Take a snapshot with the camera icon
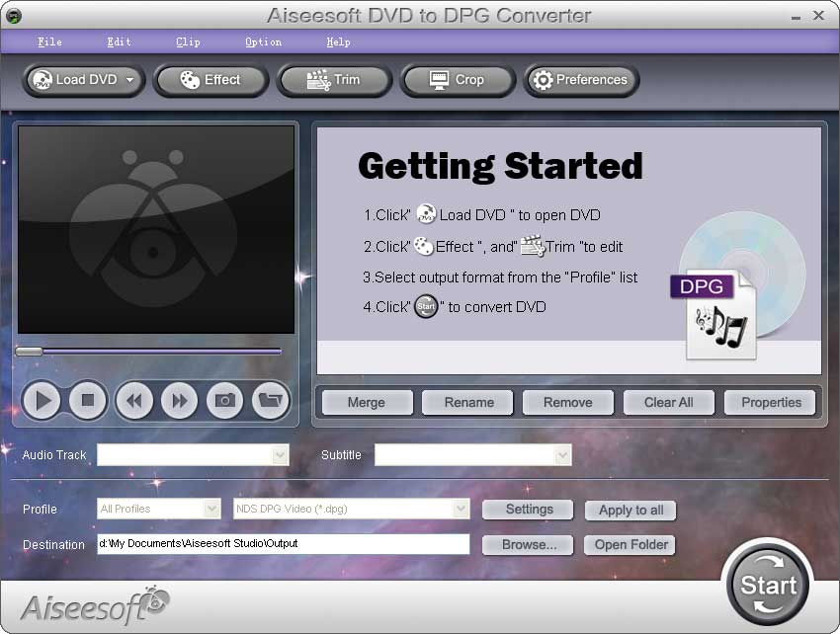The width and height of the screenshot is (840, 634). point(224,400)
